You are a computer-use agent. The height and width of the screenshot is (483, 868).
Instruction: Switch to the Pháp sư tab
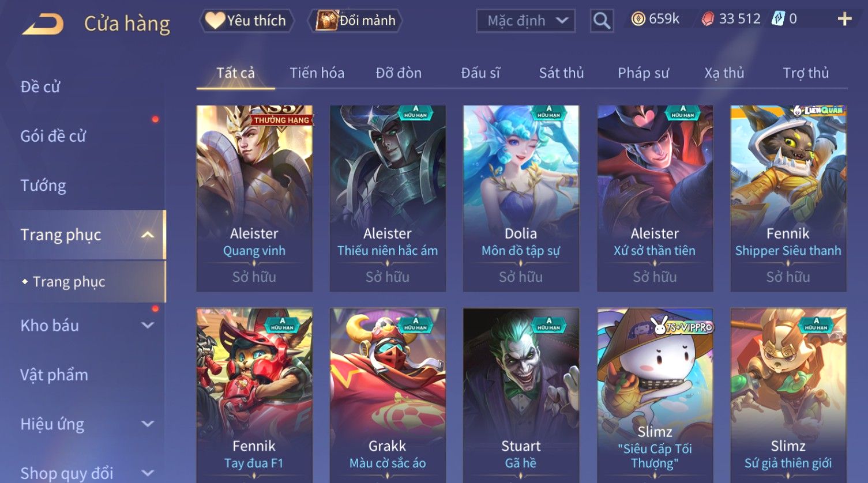[x=643, y=73]
